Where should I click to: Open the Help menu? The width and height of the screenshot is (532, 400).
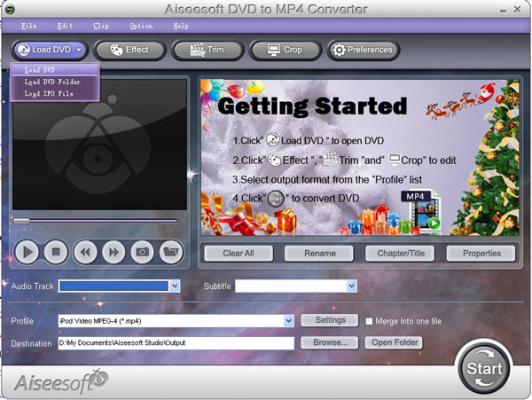point(181,26)
